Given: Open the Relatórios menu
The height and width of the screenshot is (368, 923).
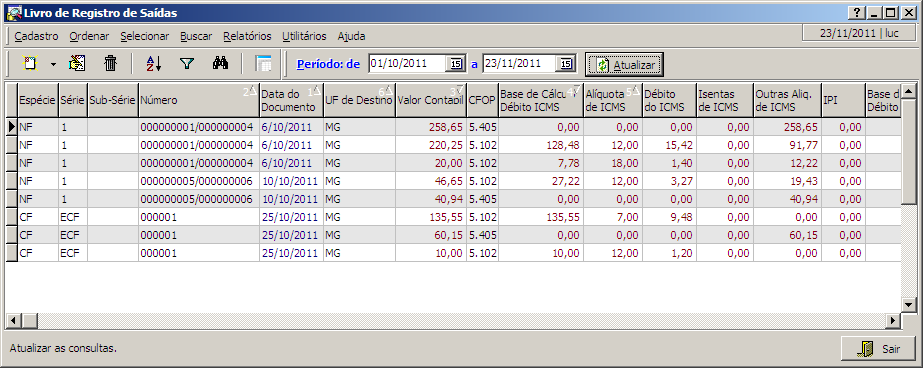Looking at the screenshot, I should point(247,37).
